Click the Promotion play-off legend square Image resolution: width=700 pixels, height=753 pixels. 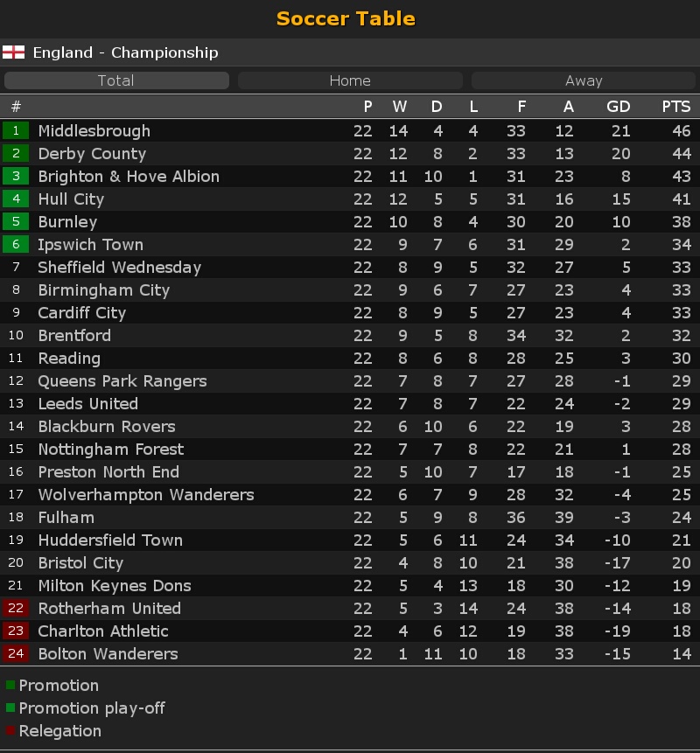pyautogui.click(x=10, y=708)
